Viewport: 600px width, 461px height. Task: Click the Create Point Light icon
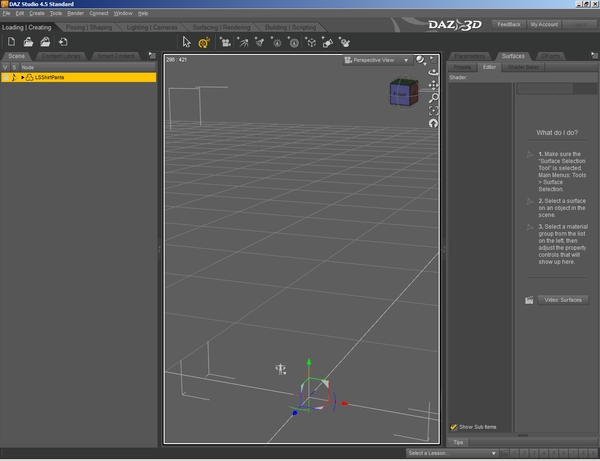coord(277,42)
